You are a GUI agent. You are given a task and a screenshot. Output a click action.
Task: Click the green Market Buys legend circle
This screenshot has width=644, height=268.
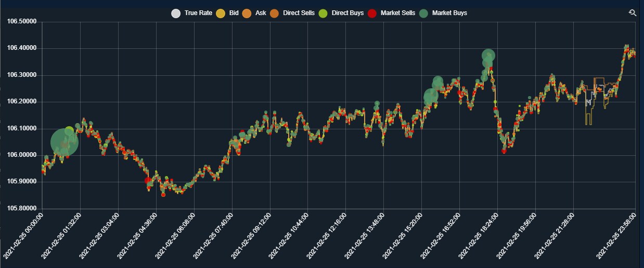[x=424, y=13]
